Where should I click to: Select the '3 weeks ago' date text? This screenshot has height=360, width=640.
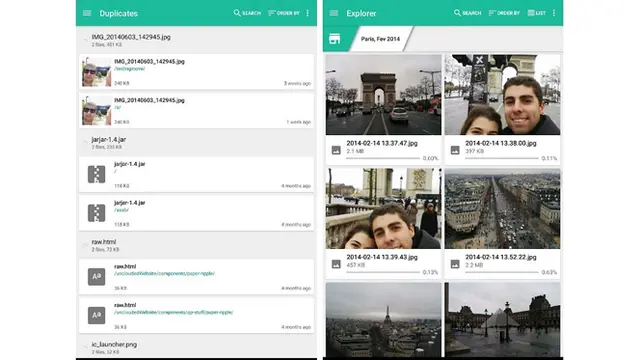pos(298,83)
